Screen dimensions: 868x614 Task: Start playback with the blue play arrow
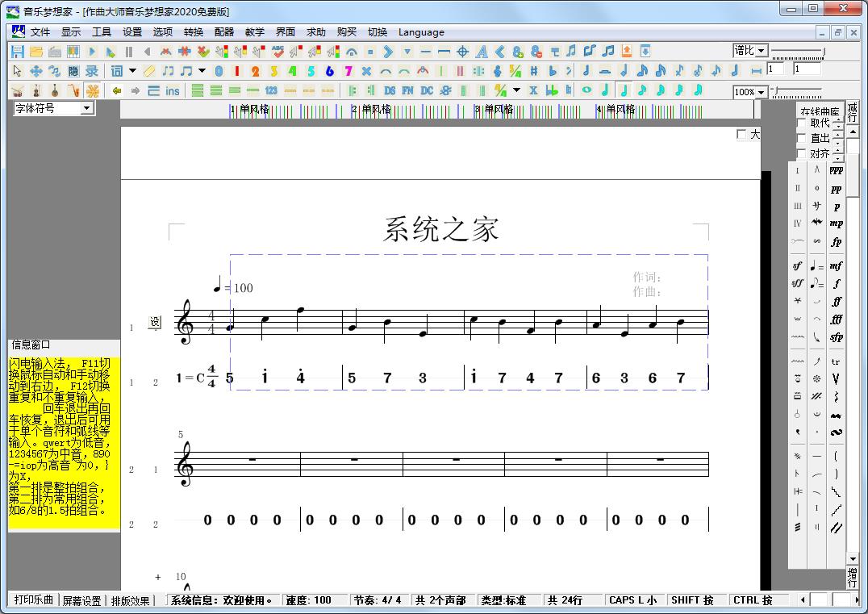[x=92, y=52]
